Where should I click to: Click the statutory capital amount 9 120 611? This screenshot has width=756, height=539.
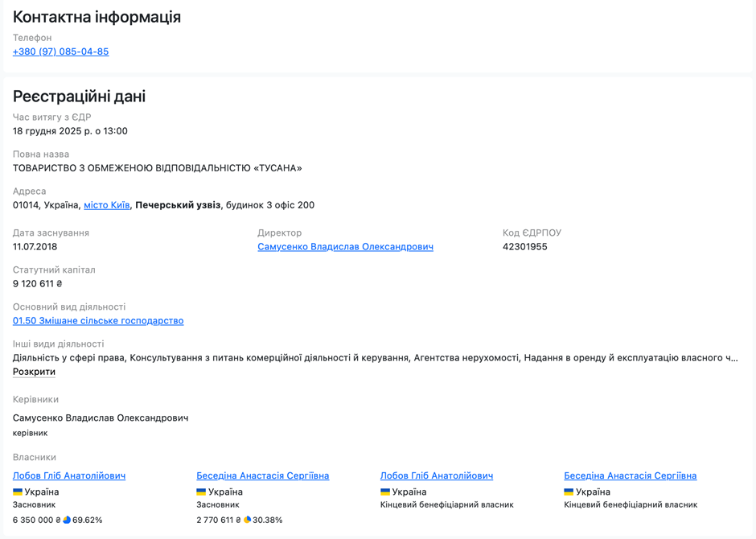click(x=38, y=284)
